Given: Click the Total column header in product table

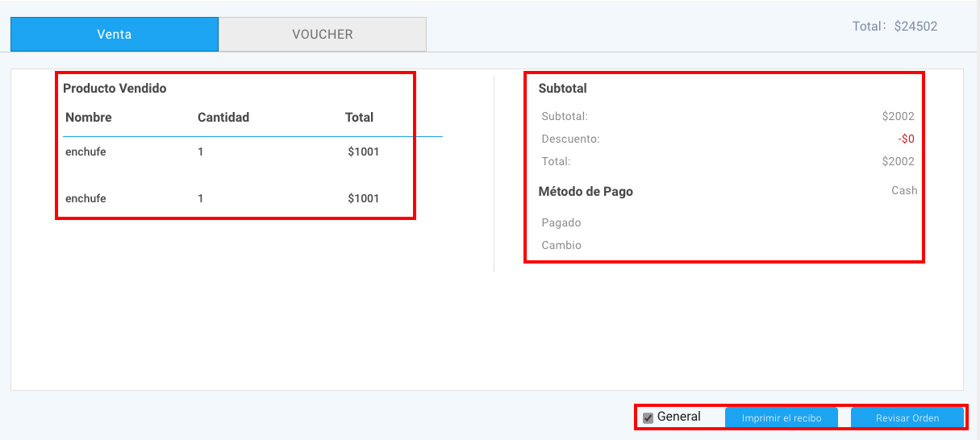Looking at the screenshot, I should point(359,117).
